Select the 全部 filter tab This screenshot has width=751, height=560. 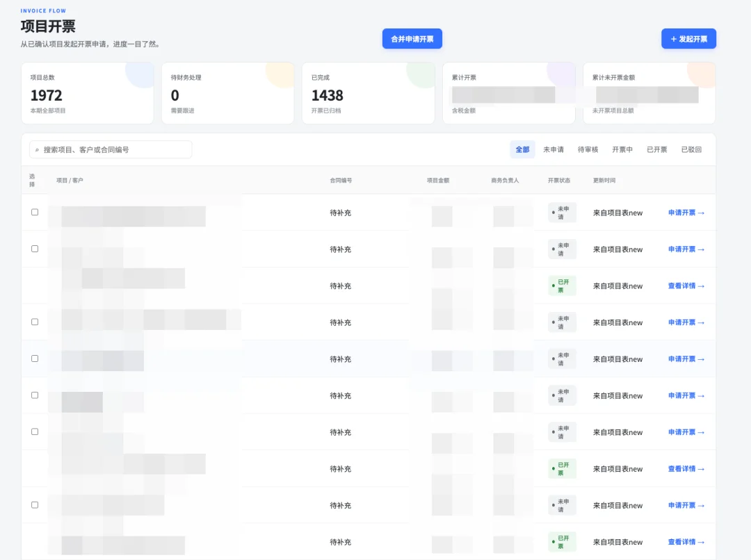522,150
